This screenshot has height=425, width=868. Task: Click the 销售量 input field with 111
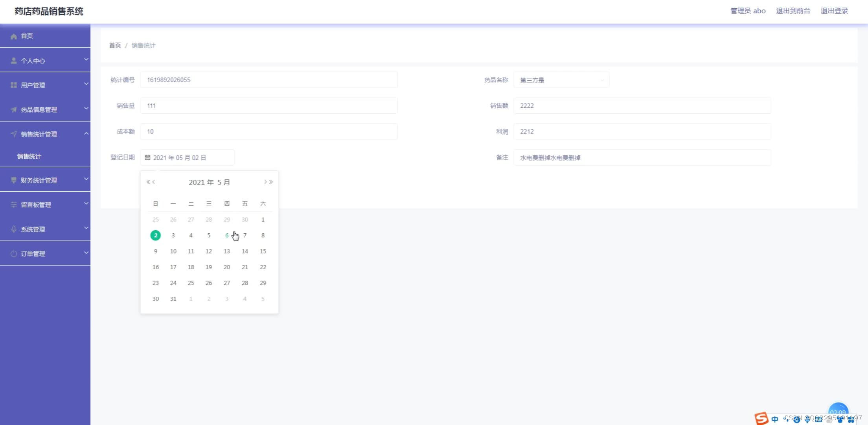click(x=269, y=105)
